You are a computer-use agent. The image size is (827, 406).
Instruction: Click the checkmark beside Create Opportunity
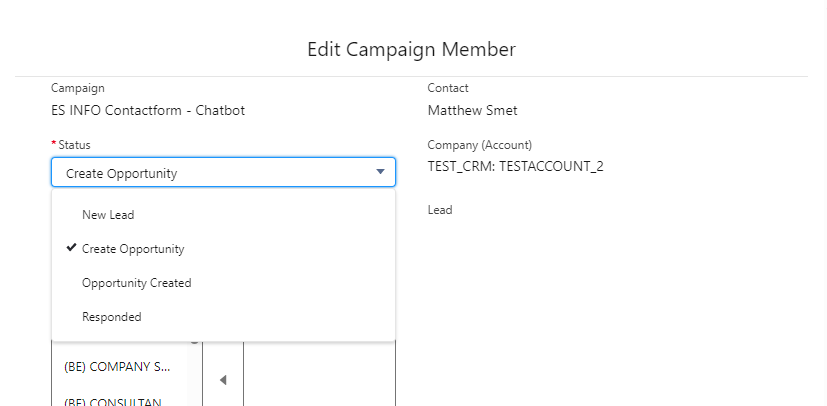click(x=71, y=248)
